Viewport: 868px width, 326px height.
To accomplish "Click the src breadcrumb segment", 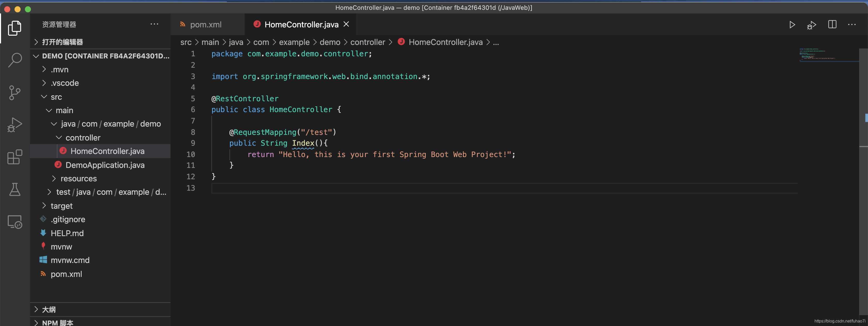I will coord(186,42).
